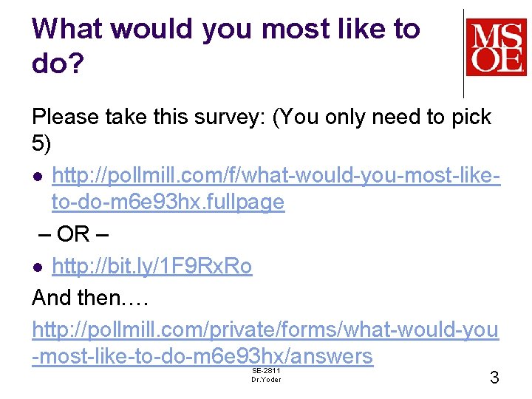Image resolution: width=532 pixels, height=399 pixels.
Task: Click the white 'OE' letters in the logo
Action: 497,60
